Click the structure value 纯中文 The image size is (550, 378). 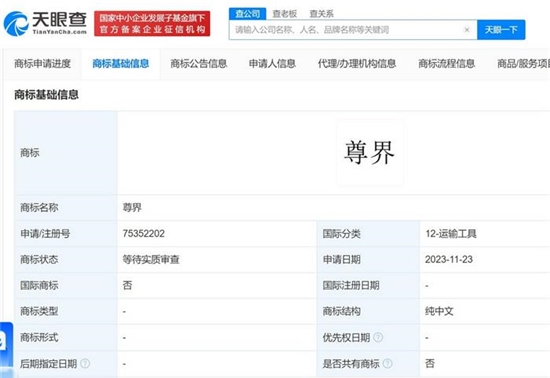click(439, 311)
